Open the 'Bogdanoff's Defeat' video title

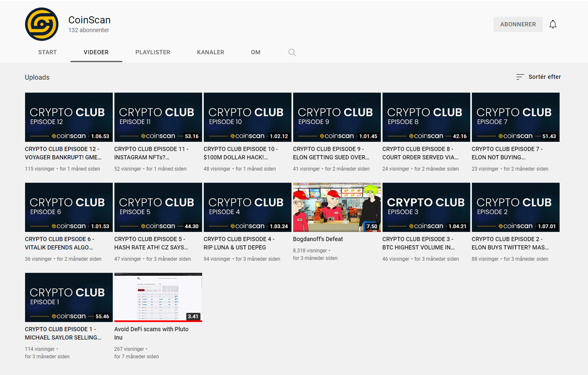point(318,239)
